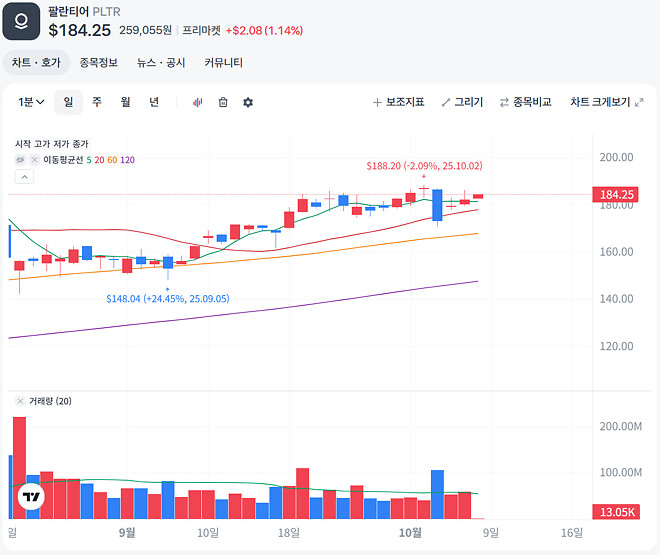The image size is (660, 555).
Task: Select the 년 yearly interval
Action: click(x=154, y=102)
